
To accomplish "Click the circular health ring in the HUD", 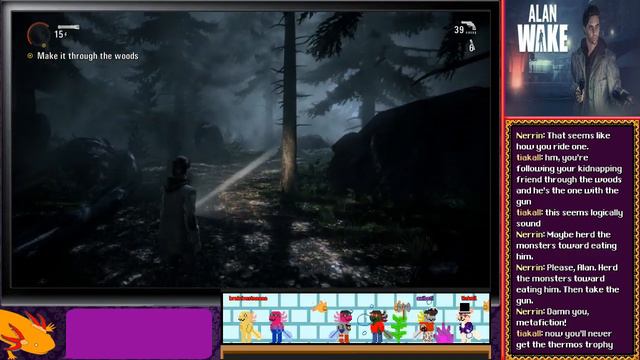I will click(x=38, y=34).
